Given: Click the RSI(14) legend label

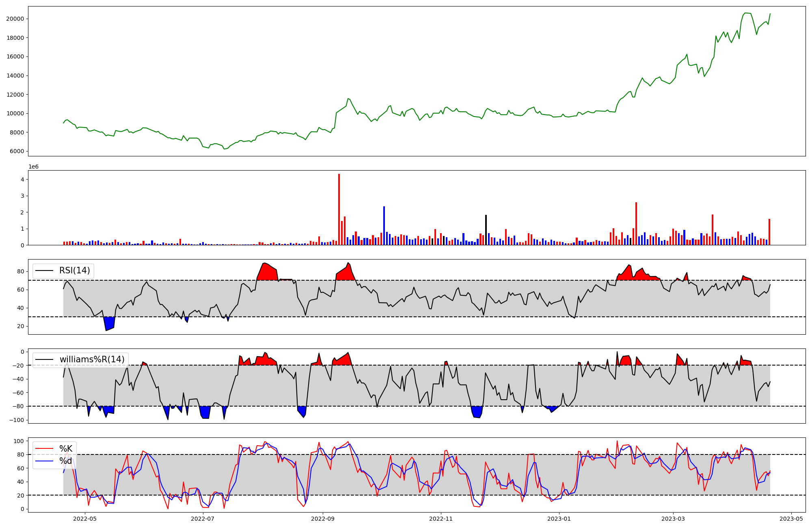Looking at the screenshot, I should tap(75, 270).
